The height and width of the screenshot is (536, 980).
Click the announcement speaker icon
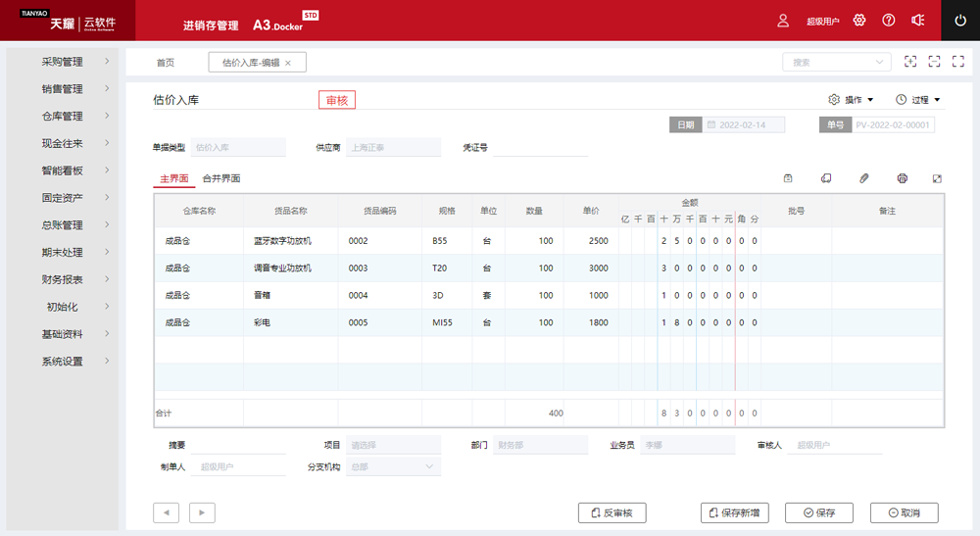917,21
